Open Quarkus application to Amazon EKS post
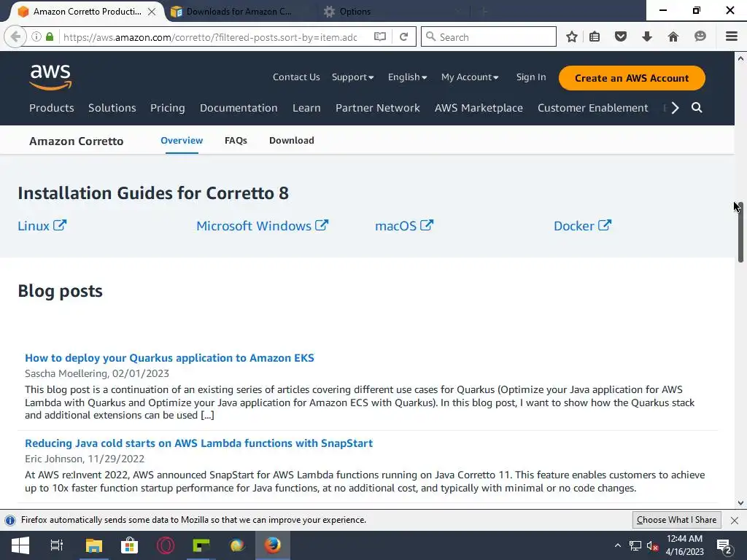The width and height of the screenshot is (747, 560). [x=169, y=358]
